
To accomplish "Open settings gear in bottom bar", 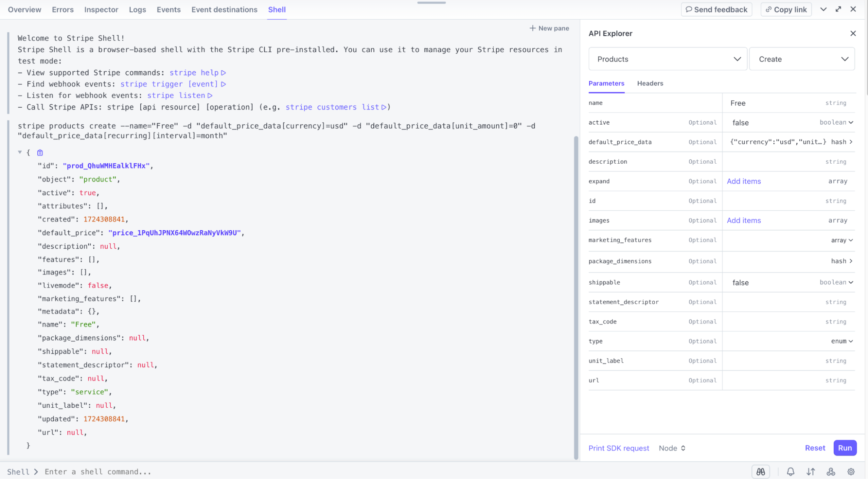I will click(x=851, y=472).
